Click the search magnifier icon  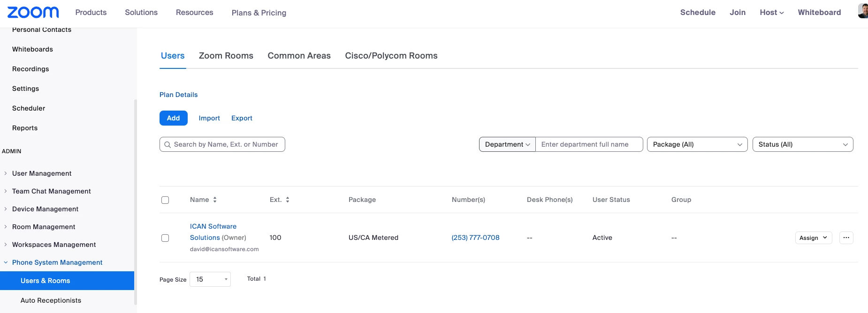[168, 145]
